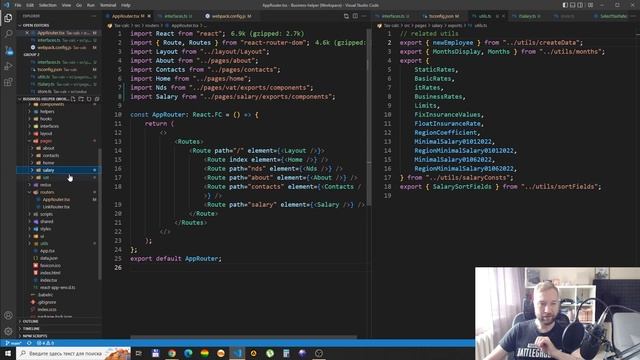Open the Help menu
This screenshot has height=360, width=640.
tap(126, 5)
